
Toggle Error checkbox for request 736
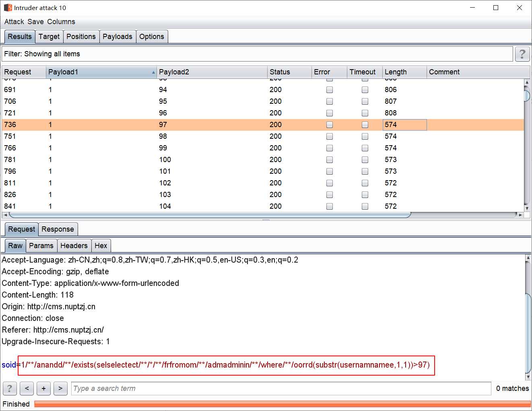tap(330, 125)
